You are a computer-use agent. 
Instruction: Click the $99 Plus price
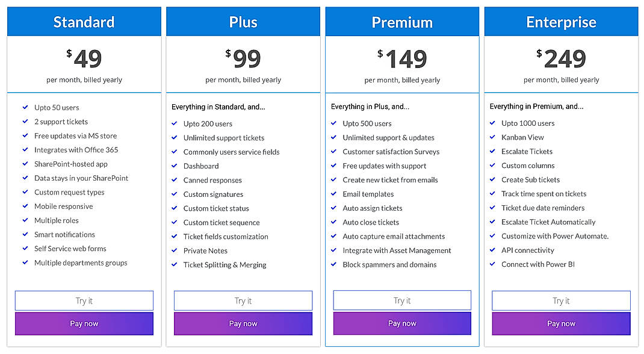[243, 58]
